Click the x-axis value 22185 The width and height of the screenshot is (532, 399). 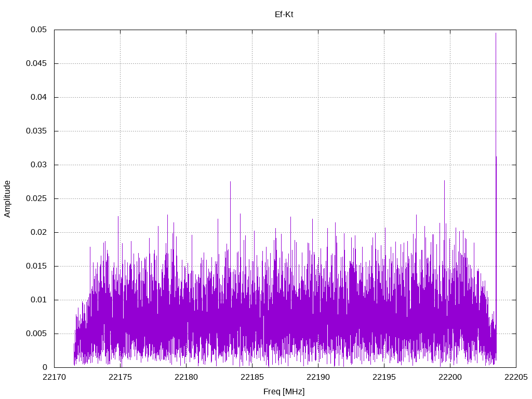pyautogui.click(x=252, y=377)
